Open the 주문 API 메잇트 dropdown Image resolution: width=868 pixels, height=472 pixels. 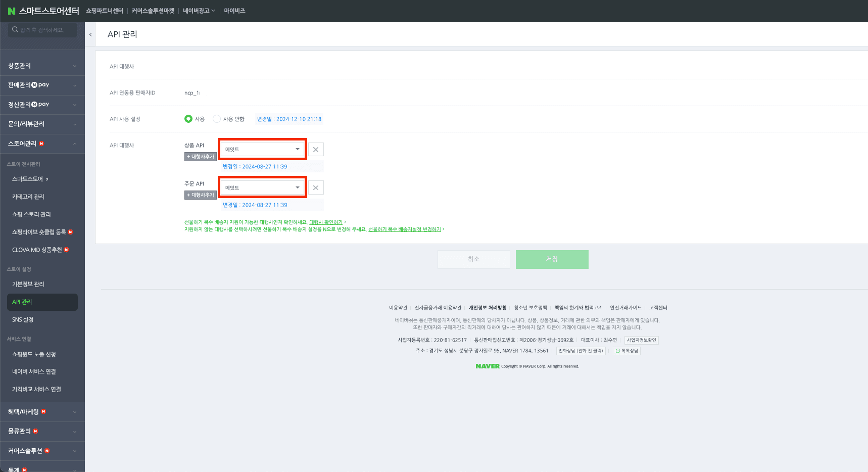(262, 188)
